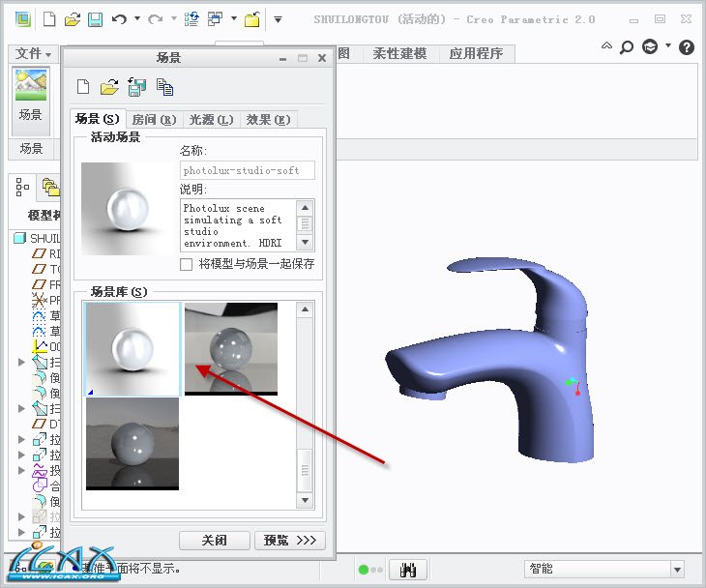Open the 应用程序 ribbon tab
The image size is (706, 588).
click(x=476, y=53)
